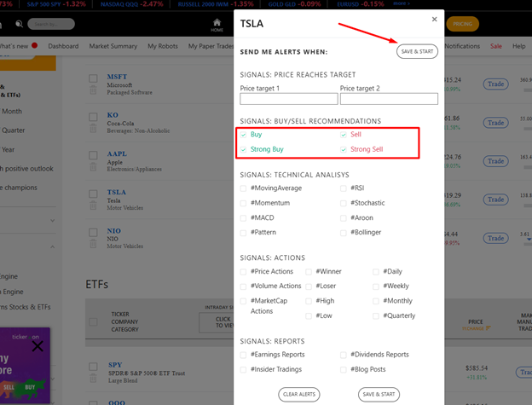The height and width of the screenshot is (405, 532).
Task: Uncheck the Sell signal checkbox
Action: (344, 135)
